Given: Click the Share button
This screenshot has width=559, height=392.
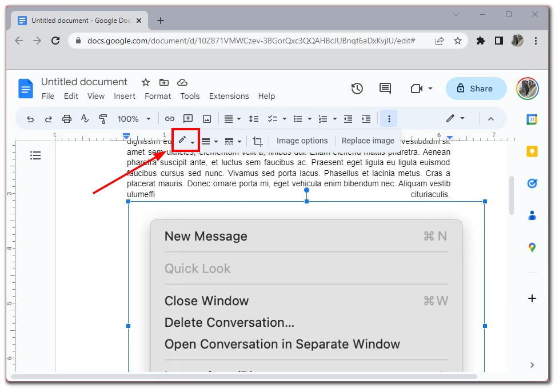Looking at the screenshot, I should point(476,89).
